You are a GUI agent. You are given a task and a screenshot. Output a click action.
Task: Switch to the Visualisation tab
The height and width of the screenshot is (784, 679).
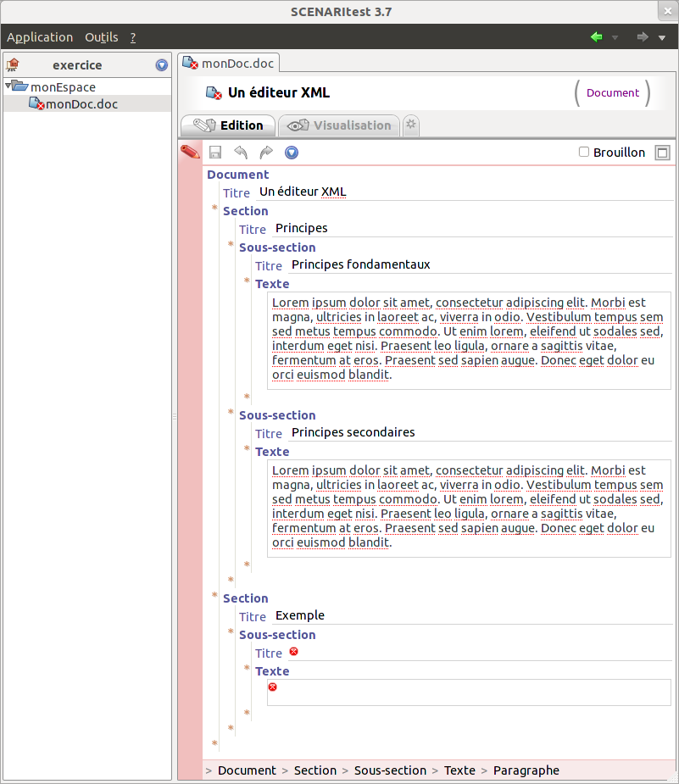(x=339, y=125)
